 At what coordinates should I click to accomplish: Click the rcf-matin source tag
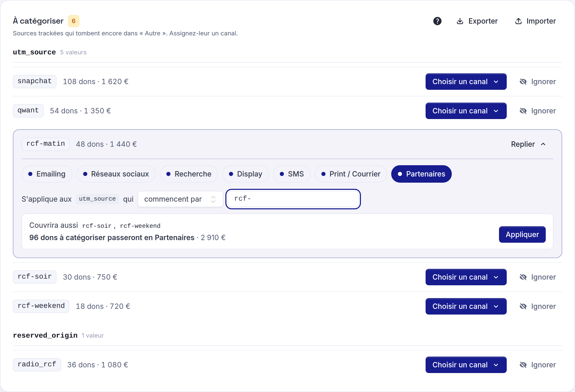pyautogui.click(x=46, y=144)
